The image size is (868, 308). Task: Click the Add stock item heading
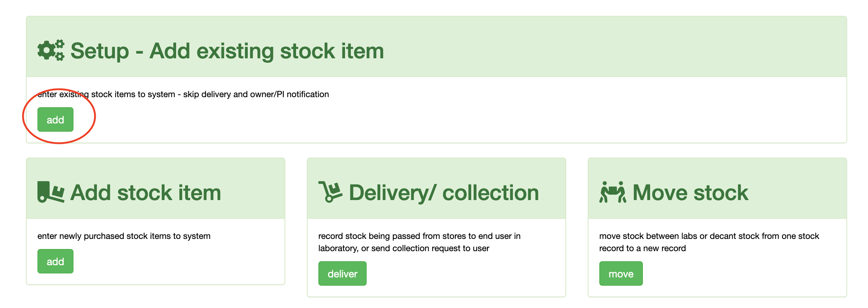[146, 192]
